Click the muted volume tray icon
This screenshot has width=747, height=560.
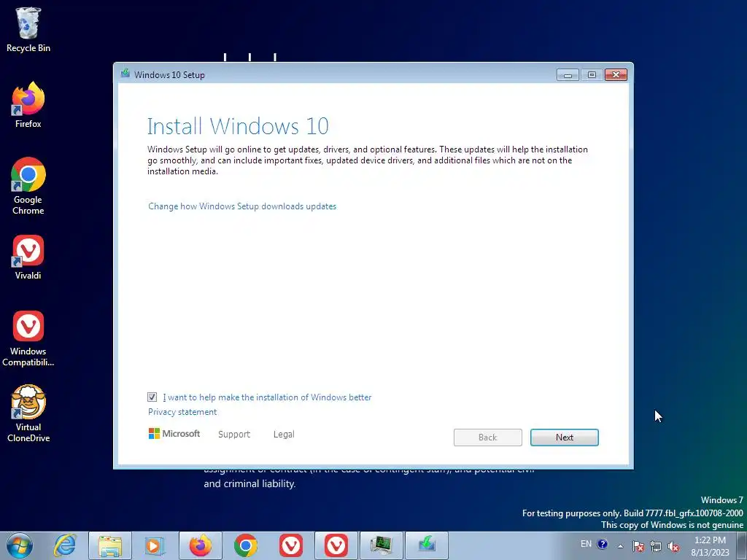tap(673, 546)
